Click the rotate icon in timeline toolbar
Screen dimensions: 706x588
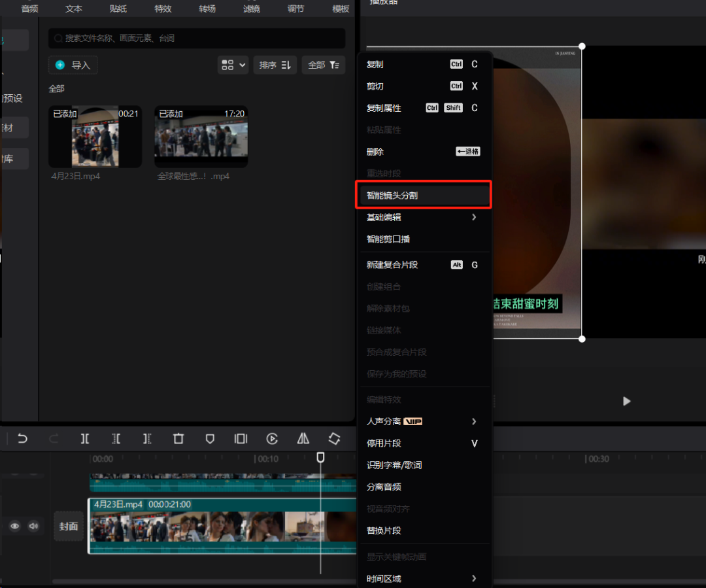334,439
